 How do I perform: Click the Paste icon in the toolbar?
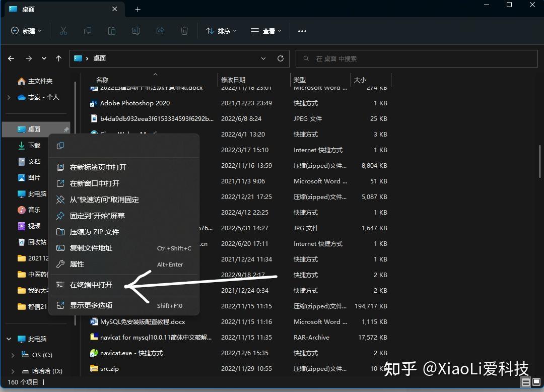pos(112,31)
